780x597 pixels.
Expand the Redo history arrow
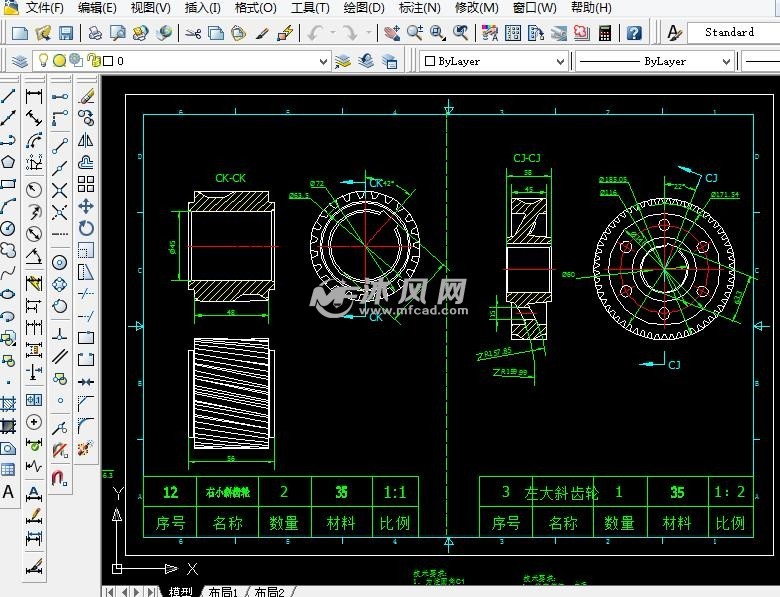click(369, 33)
